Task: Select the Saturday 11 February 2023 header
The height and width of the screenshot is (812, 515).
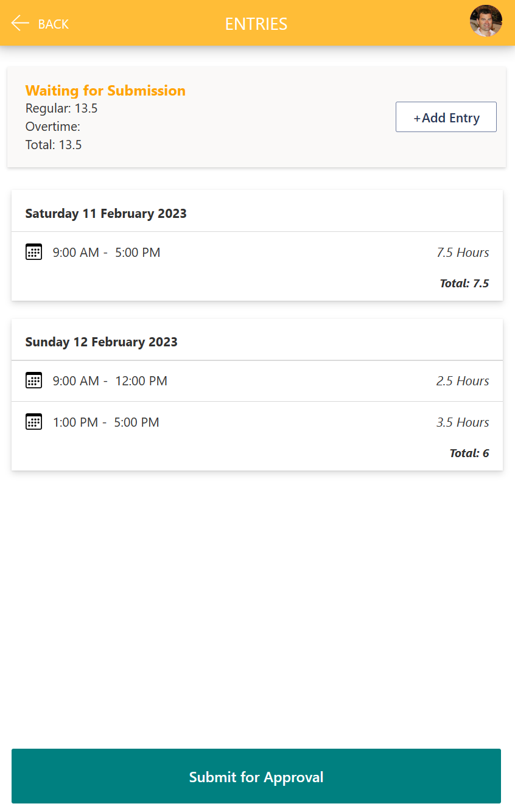Action: coord(106,214)
